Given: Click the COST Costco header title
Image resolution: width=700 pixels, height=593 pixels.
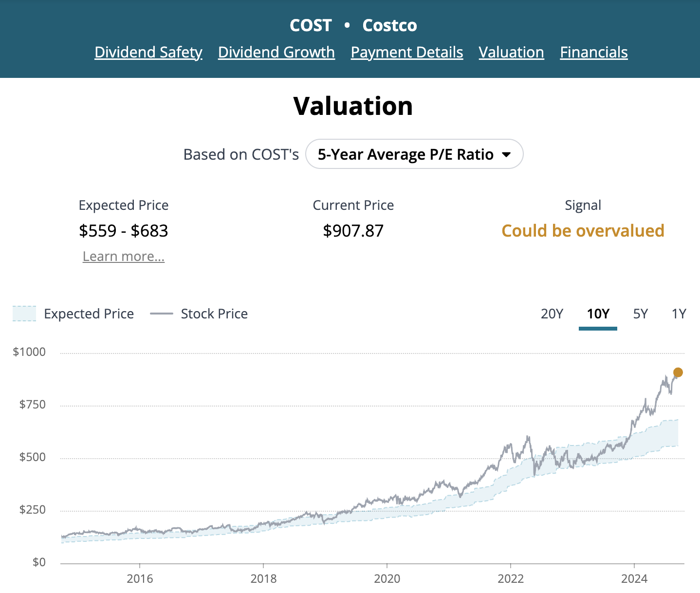Looking at the screenshot, I should coord(354,25).
